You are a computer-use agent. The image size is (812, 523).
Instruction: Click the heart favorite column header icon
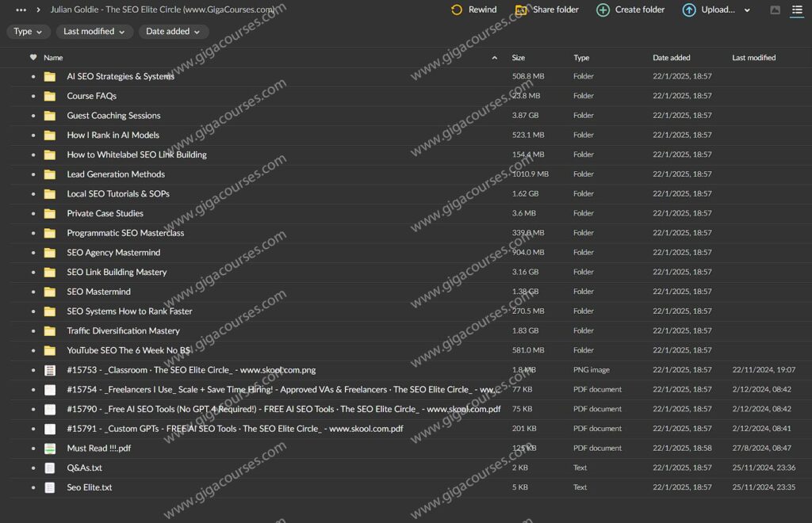tap(33, 58)
